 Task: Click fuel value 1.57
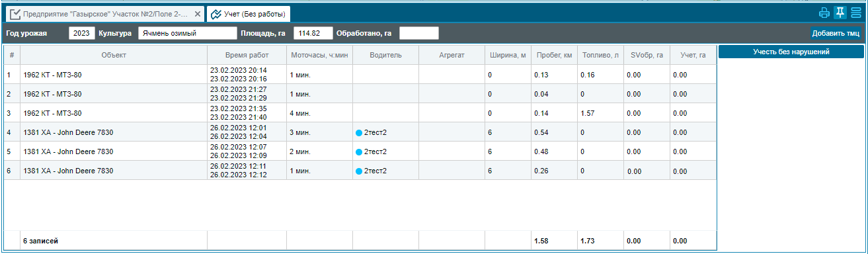pyautogui.click(x=588, y=113)
